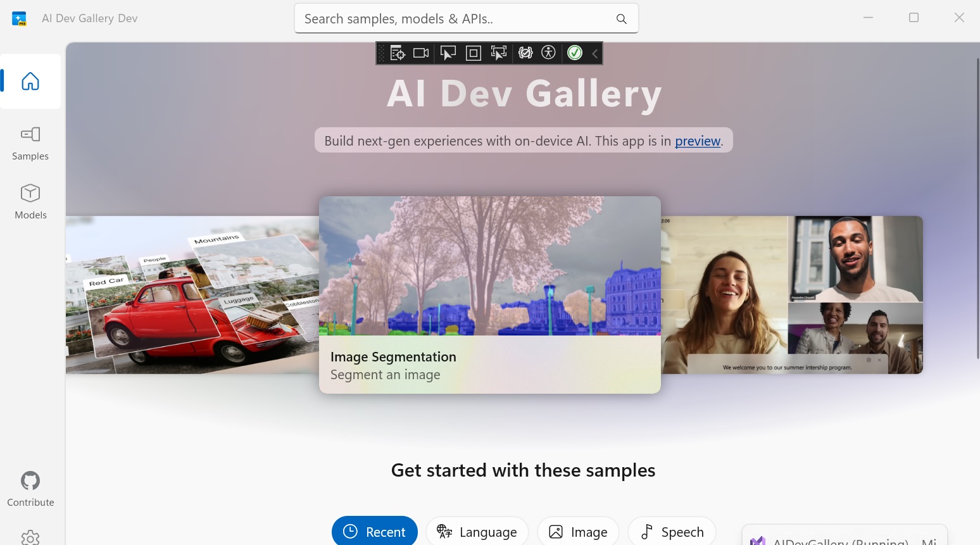Viewport: 980px width, 545px height.
Task: Open the preview hyperlink
Action: pos(697,141)
